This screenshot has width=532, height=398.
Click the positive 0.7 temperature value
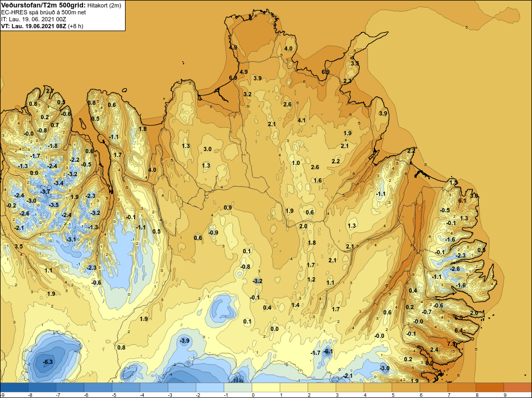[55, 125]
